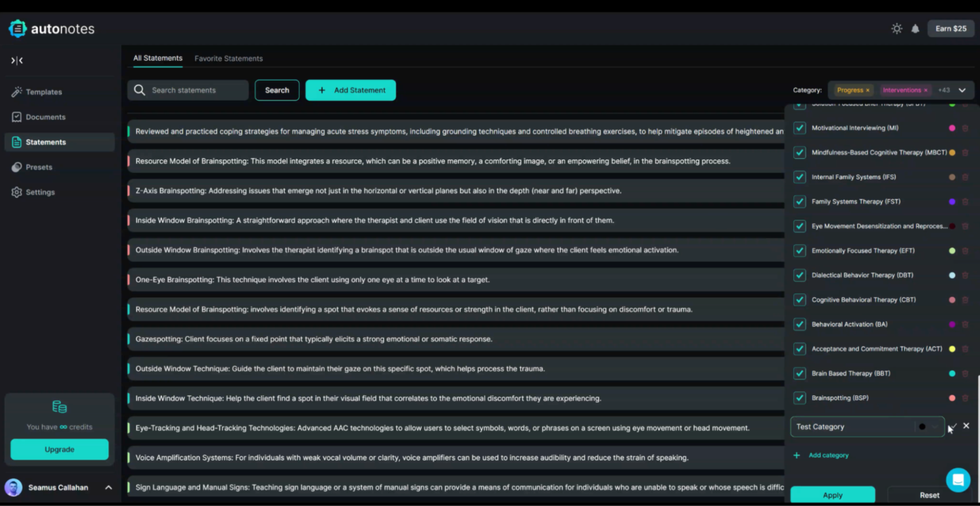
Task: Uncheck the Dialectical Behavior Therapy (DBT) checkbox
Action: 799,275
